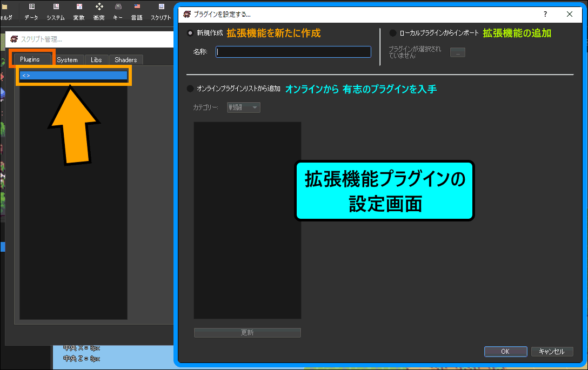
Task: Select ローカルプラグインからインポート radio button
Action: point(393,33)
